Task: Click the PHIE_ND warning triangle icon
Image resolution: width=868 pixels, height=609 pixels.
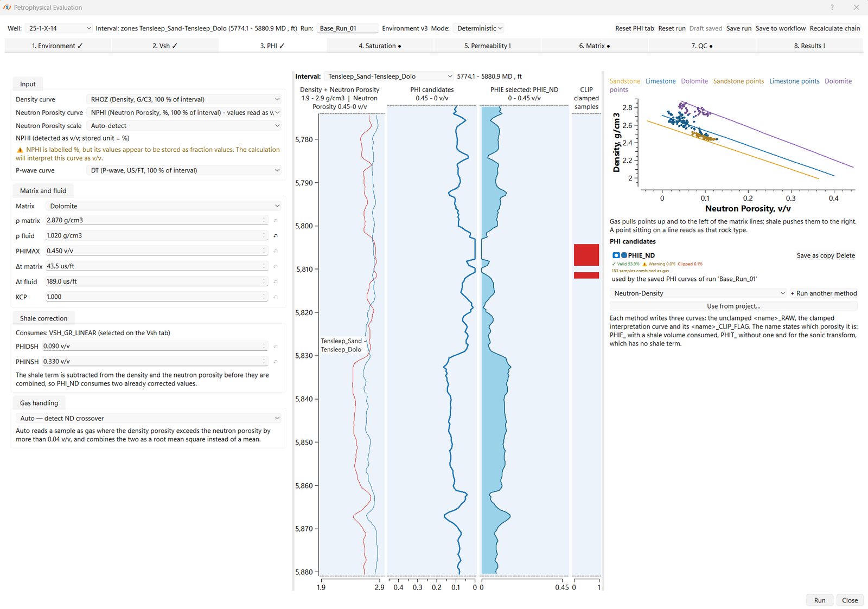Action: click(644, 264)
